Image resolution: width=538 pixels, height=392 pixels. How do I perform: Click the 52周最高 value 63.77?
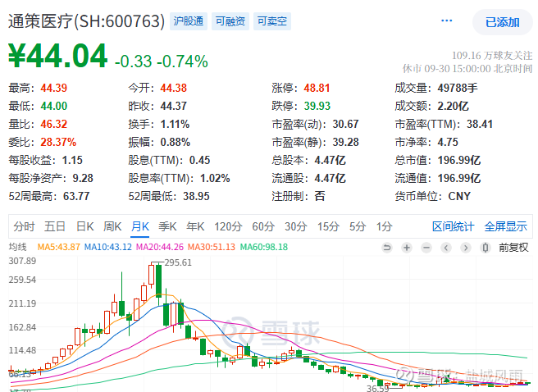76,196
